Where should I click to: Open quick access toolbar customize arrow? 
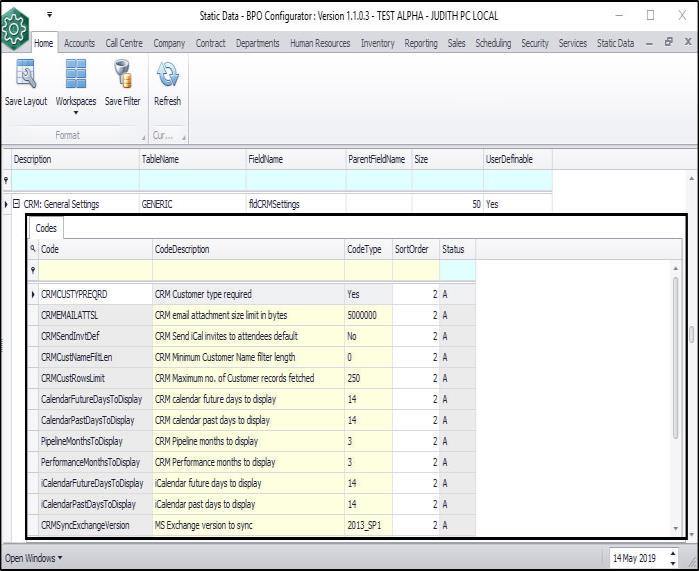point(49,15)
